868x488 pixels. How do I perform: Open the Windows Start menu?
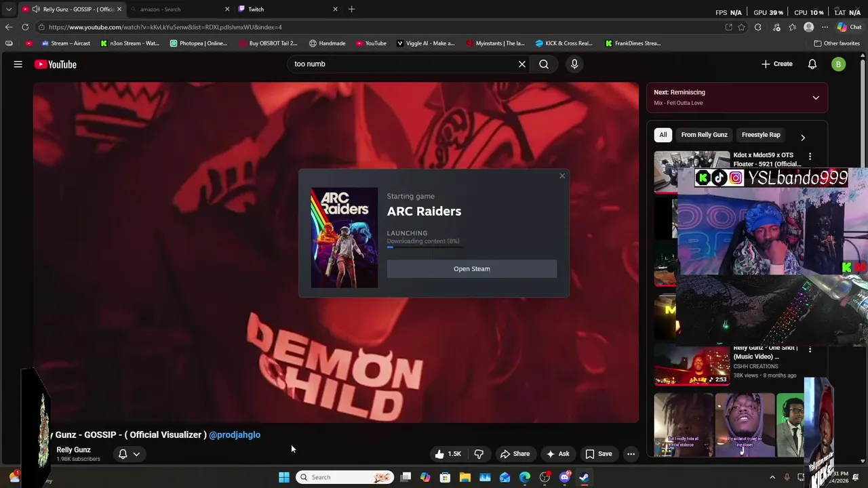(x=284, y=477)
